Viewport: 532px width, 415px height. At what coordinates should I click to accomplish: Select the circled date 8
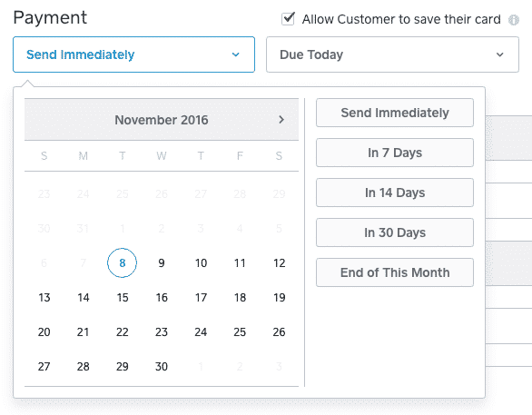(x=123, y=263)
